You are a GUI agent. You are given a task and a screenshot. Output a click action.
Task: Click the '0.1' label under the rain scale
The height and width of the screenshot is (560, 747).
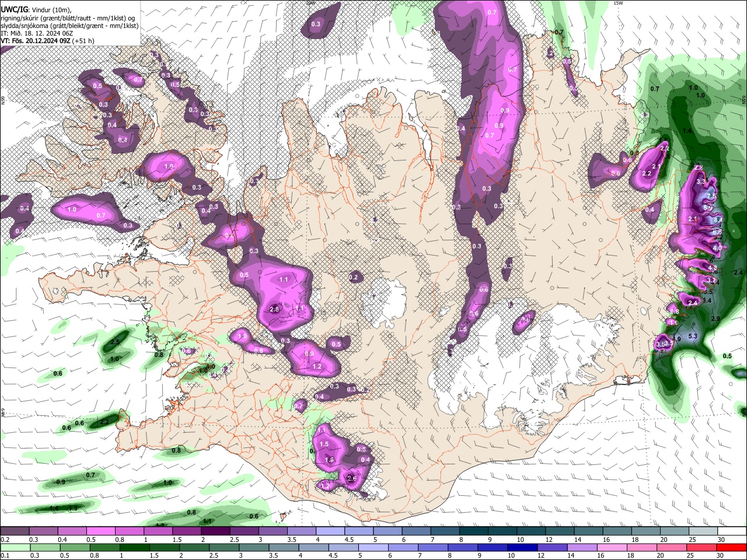(5, 555)
